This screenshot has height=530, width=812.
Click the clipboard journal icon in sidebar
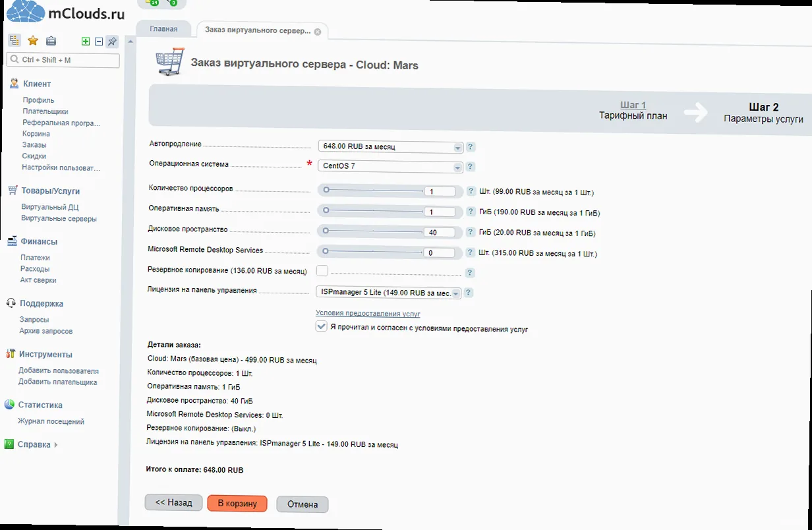pos(51,40)
